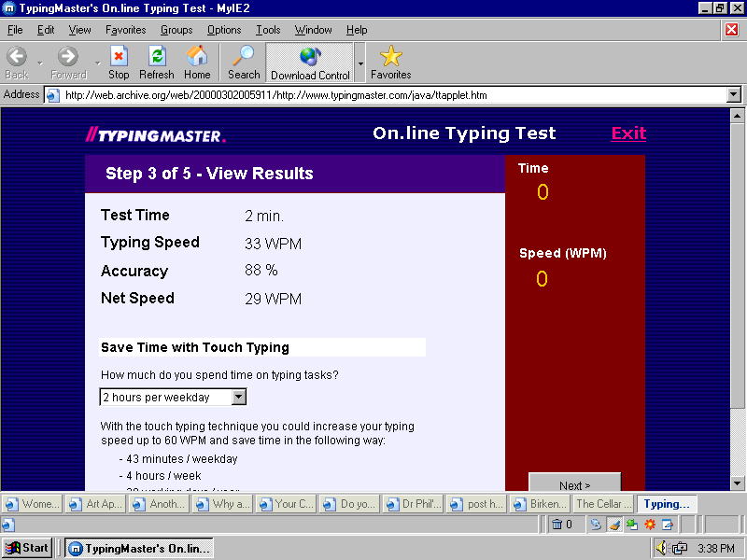This screenshot has height=560, width=747.
Task: Click the paintbrush icon in status bar
Action: point(614,525)
